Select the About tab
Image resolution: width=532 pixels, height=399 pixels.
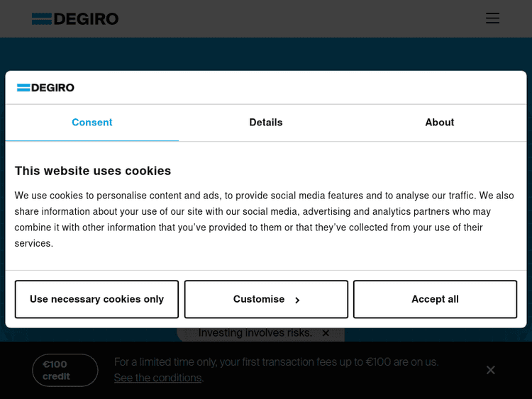tap(440, 123)
